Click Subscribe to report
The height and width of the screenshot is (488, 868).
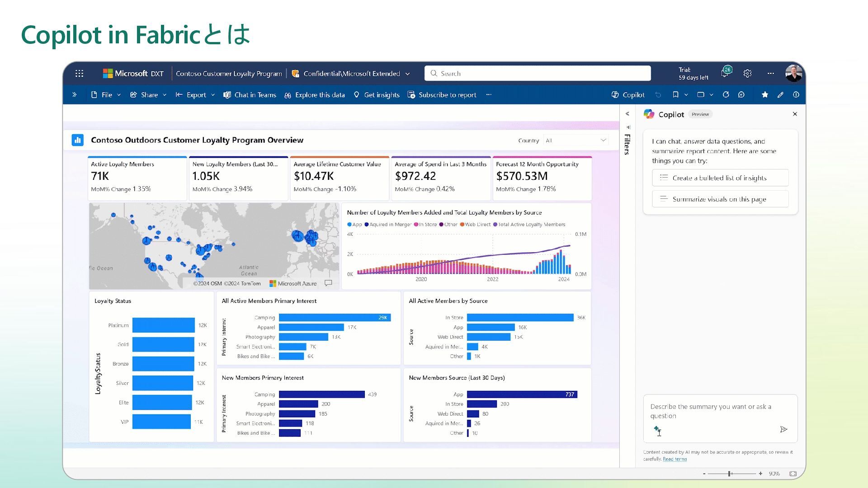point(442,94)
